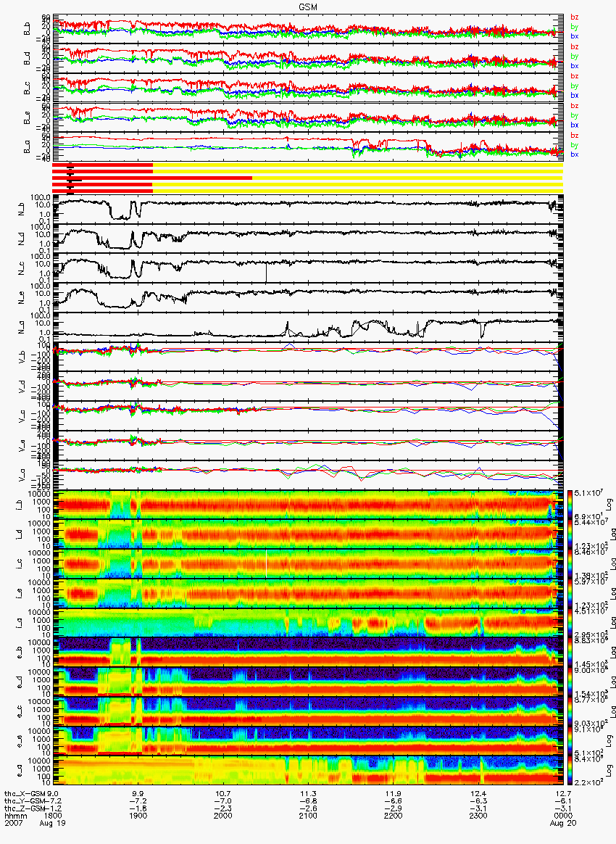
Task: Select the bx legend beside the B_c panel
Action: pyautogui.click(x=575, y=95)
